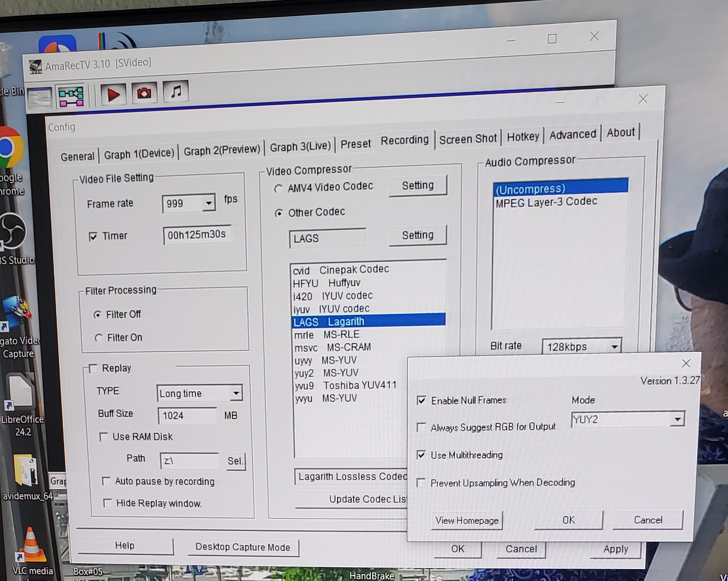Select (Uncompress) audio compressor entry
728x581 pixels.
pos(560,188)
